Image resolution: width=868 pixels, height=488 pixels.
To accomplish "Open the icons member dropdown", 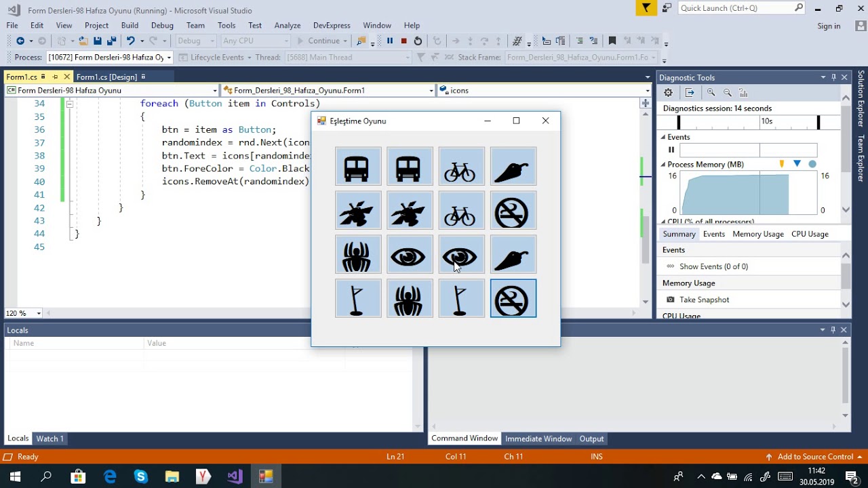I will (x=648, y=90).
